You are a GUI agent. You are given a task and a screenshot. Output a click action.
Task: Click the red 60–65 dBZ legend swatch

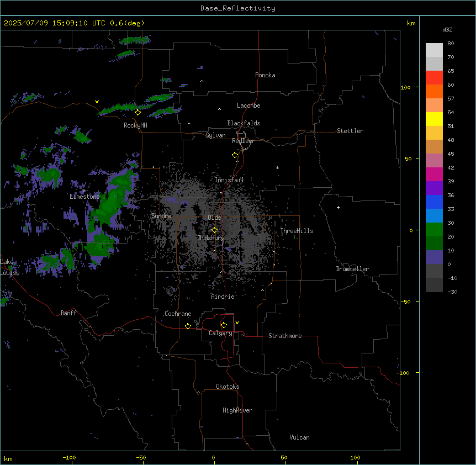pos(434,78)
